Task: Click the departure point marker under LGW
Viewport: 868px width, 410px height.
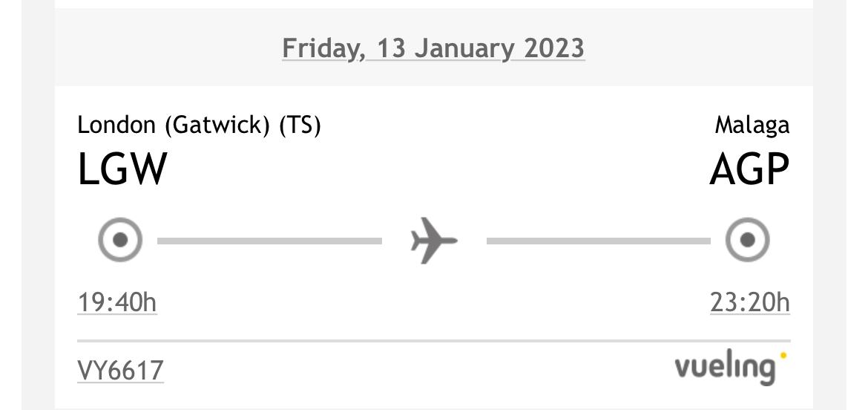Action: pos(120,240)
